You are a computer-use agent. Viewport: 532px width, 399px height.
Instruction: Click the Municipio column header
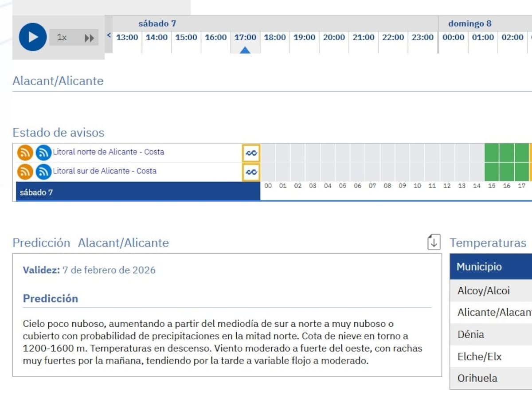479,267
